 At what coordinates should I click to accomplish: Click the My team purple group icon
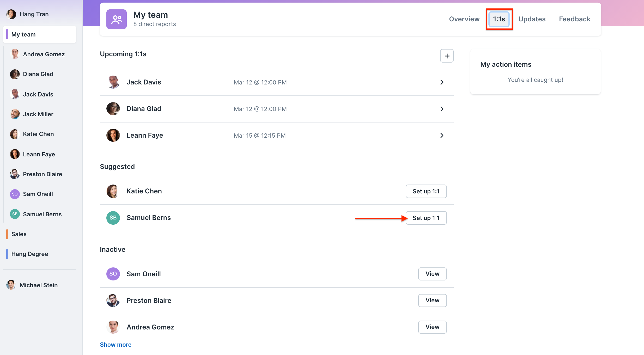pos(116,19)
